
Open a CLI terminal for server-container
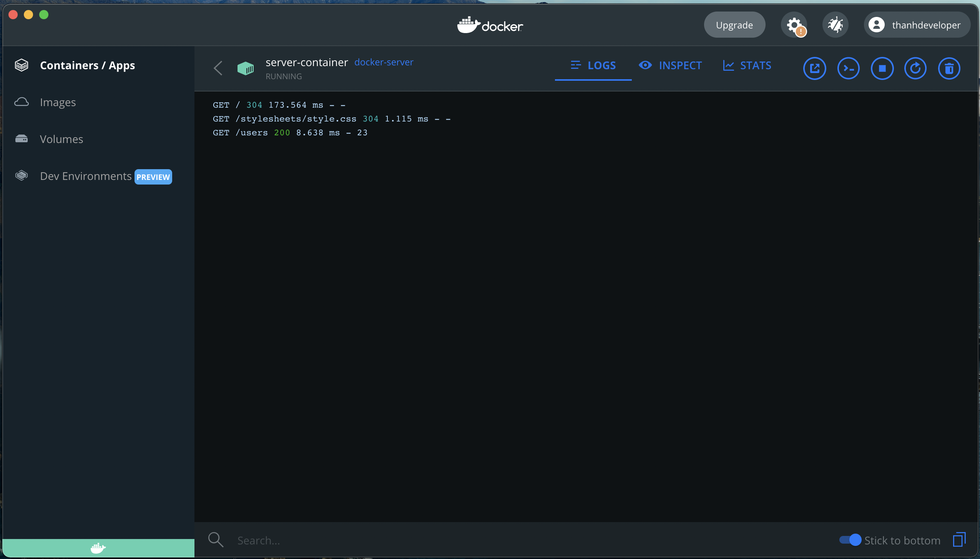pyautogui.click(x=848, y=68)
